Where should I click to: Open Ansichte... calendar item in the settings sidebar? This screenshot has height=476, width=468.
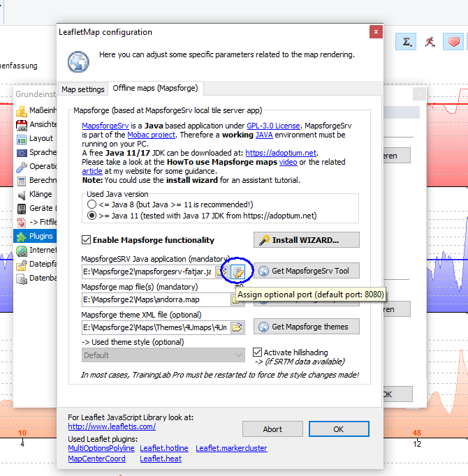[x=36, y=124]
